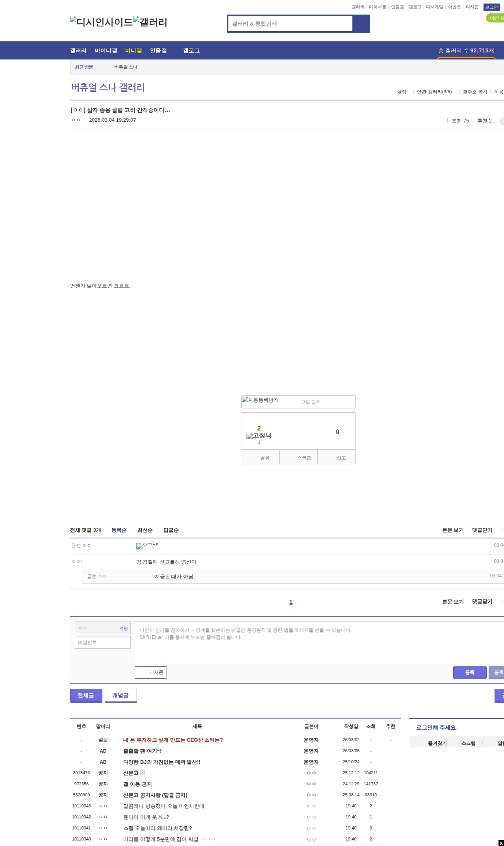Report the post with 신고
504x846 pixels.
pyautogui.click(x=337, y=458)
